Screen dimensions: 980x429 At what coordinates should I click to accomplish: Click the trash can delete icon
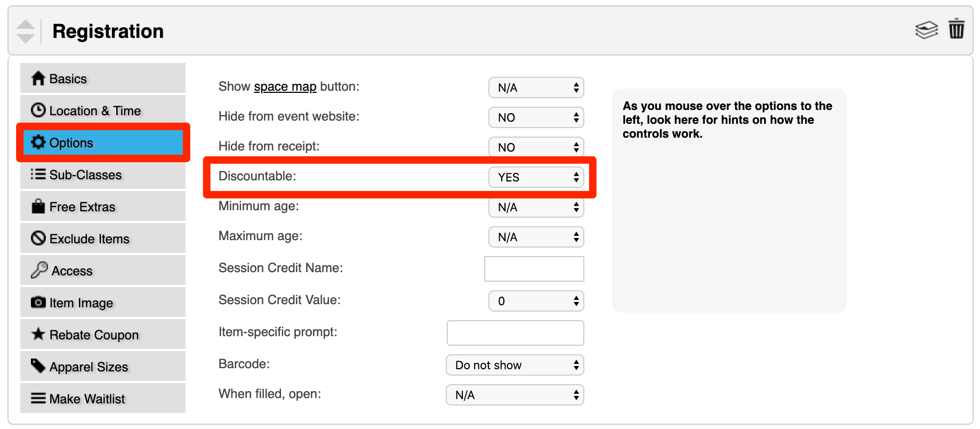click(956, 29)
